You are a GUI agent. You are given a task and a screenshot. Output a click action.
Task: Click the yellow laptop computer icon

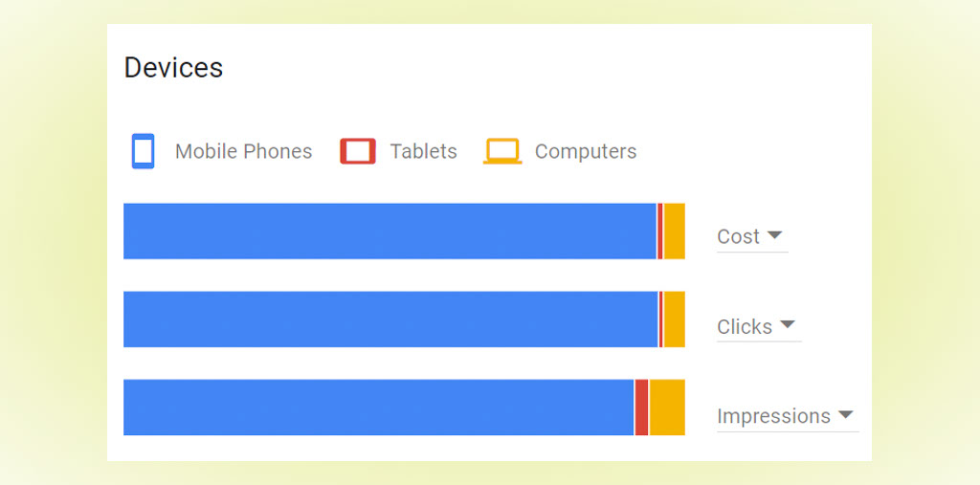pyautogui.click(x=502, y=151)
